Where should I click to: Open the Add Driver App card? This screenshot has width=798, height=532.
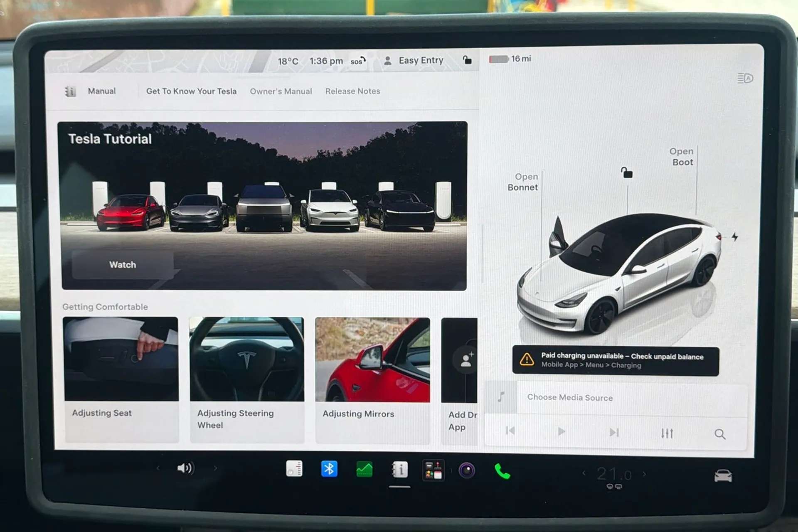459,381
